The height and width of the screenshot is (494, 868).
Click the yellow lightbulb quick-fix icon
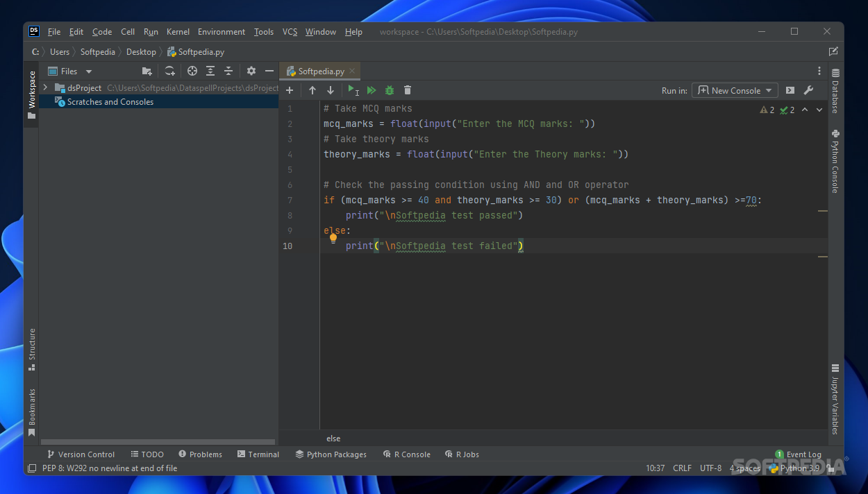click(333, 239)
